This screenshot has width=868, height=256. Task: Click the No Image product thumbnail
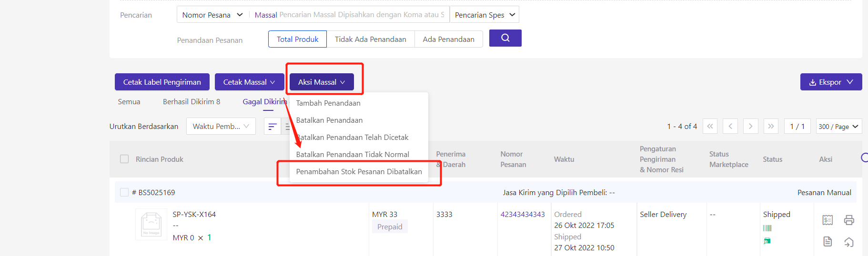tap(151, 224)
